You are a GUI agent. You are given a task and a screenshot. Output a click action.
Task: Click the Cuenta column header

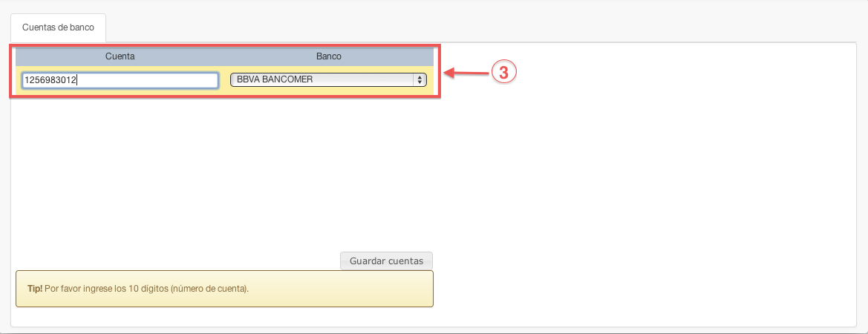[120, 56]
